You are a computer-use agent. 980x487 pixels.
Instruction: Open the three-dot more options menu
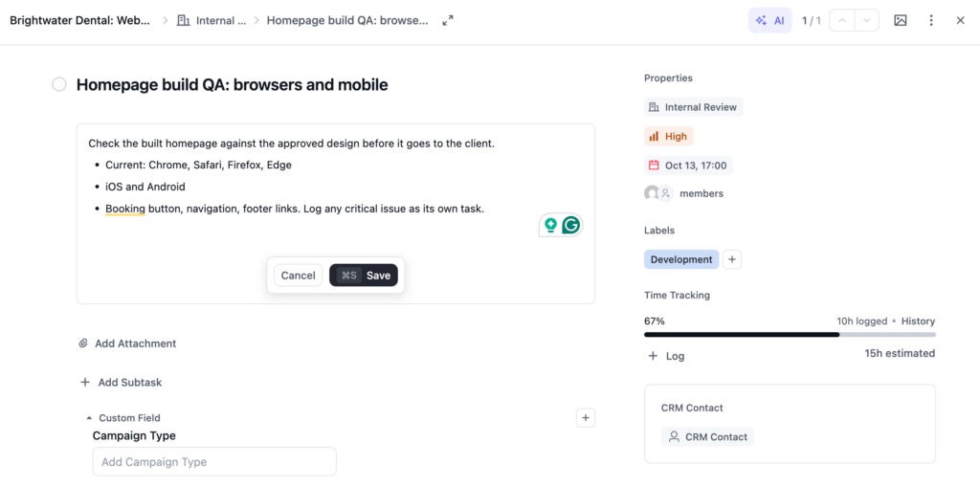pyautogui.click(x=931, y=21)
